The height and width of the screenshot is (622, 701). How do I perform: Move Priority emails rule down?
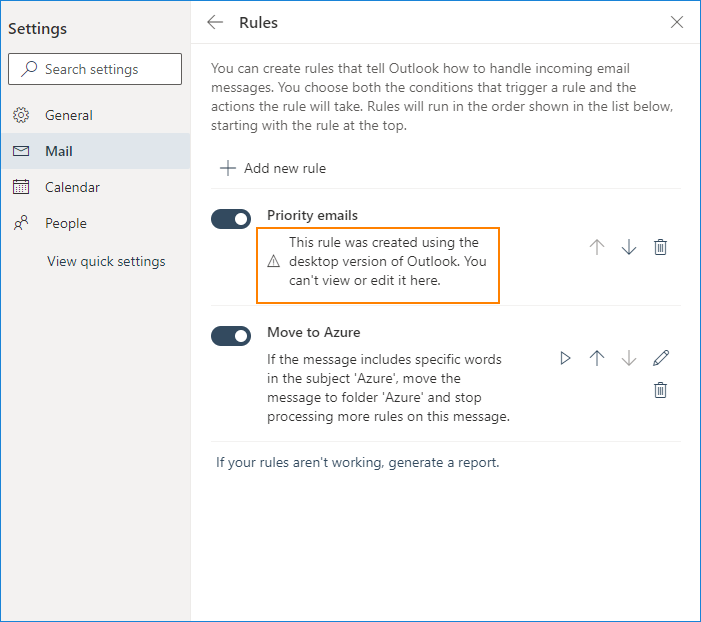point(629,247)
